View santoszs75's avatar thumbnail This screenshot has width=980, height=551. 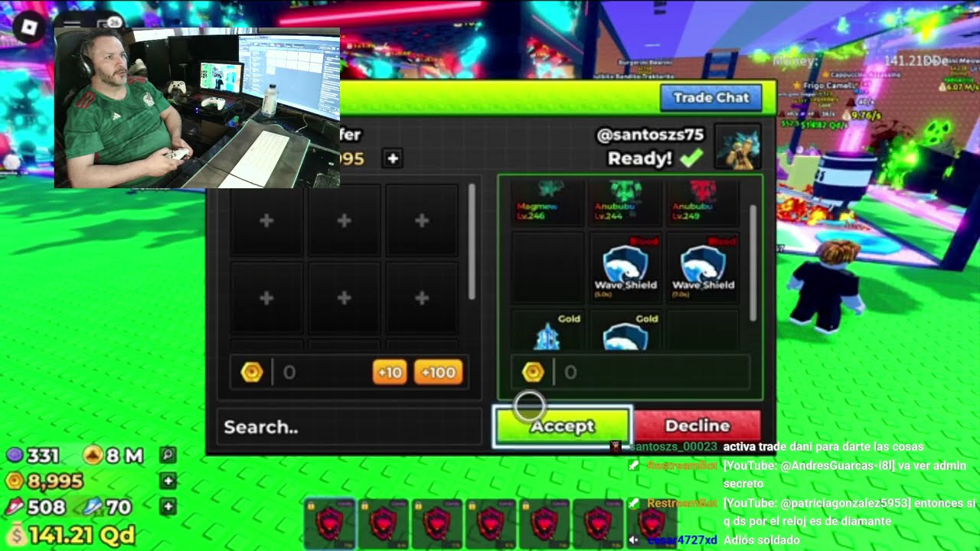tap(737, 148)
